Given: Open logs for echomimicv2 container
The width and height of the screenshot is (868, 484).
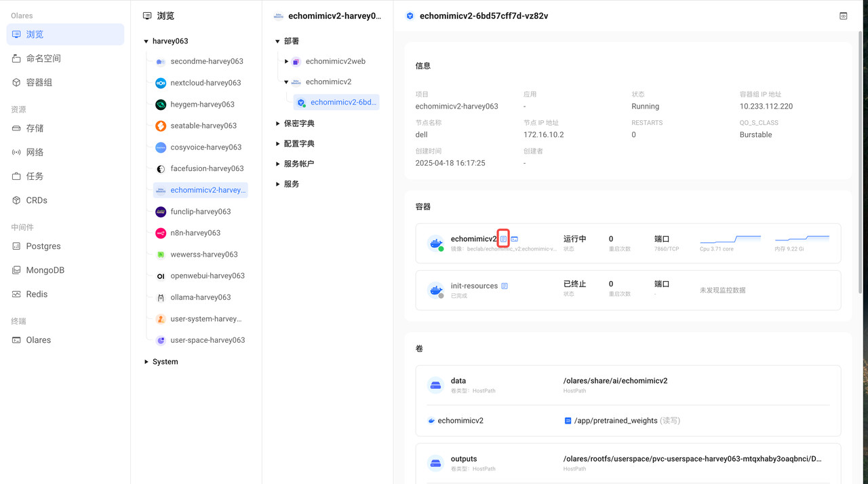Looking at the screenshot, I should tap(503, 239).
